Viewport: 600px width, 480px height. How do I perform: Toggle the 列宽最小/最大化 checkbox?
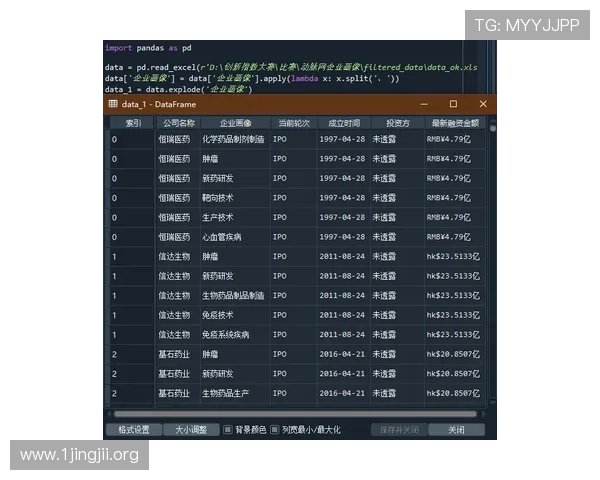[274, 430]
